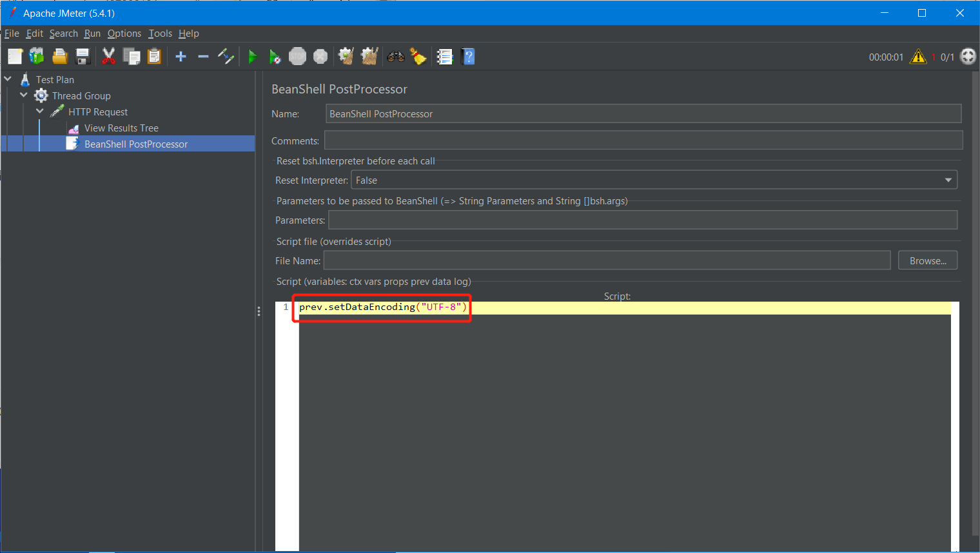
Task: Click the BeanShell PostProcessor panel heading
Action: pyautogui.click(x=339, y=89)
